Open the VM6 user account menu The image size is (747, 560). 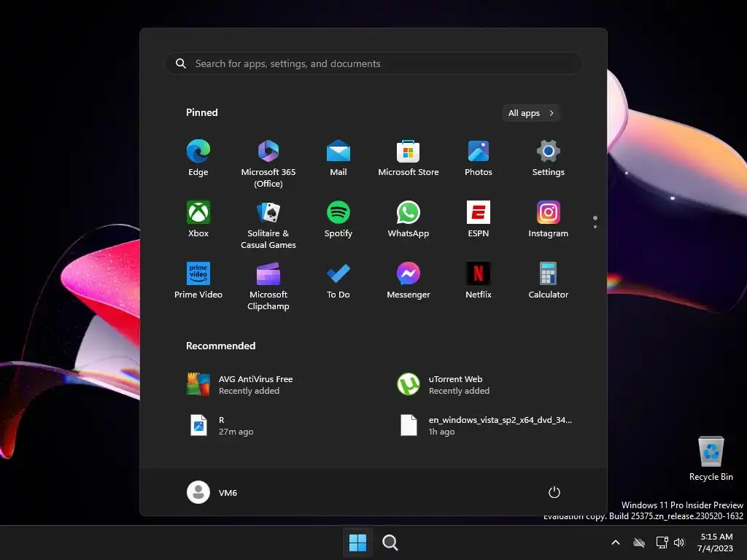click(212, 492)
